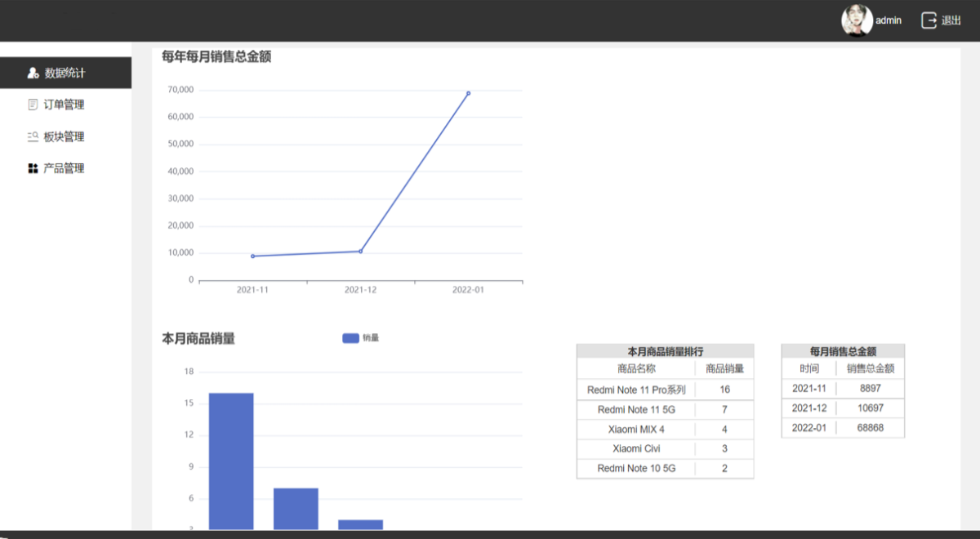Click the 2021-12 data point on line chart
The height and width of the screenshot is (539, 980).
(360, 251)
